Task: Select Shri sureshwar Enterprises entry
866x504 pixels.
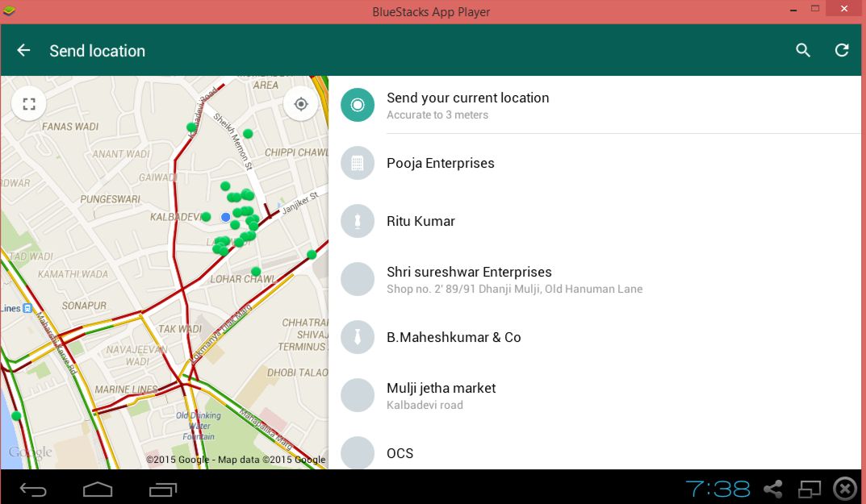Action: pos(595,279)
